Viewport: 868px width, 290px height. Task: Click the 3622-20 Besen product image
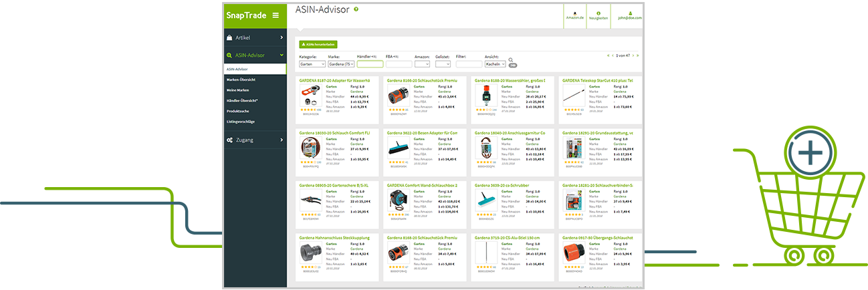coord(398,149)
